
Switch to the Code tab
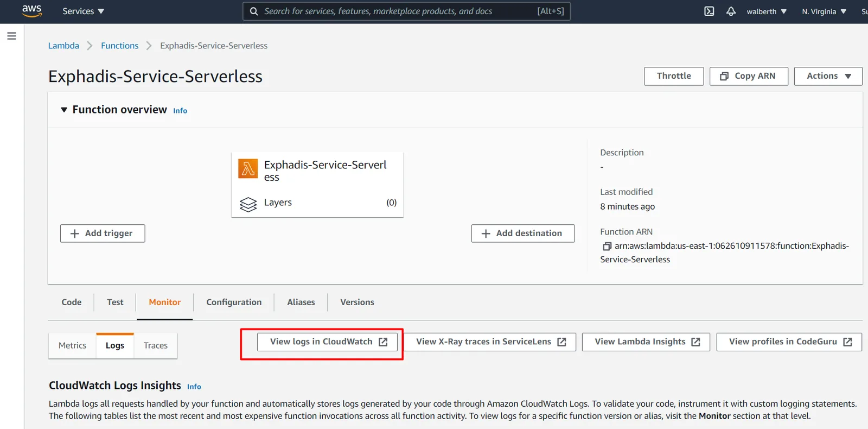pos(72,302)
